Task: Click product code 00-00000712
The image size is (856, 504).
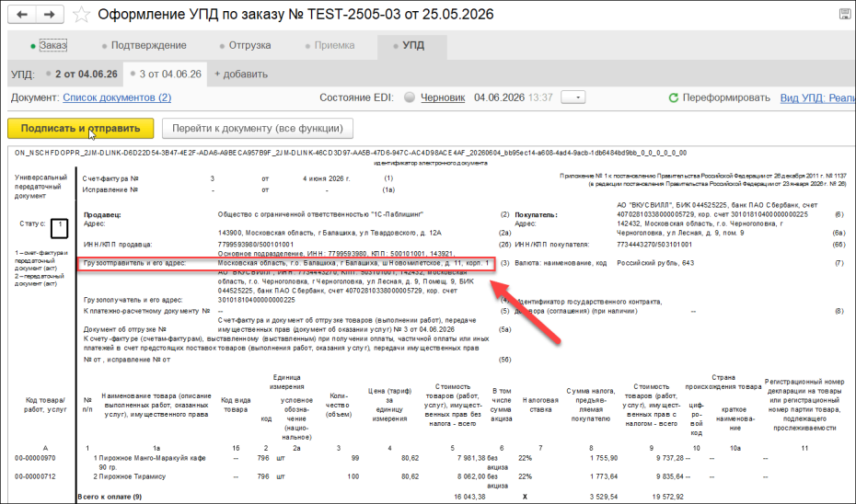Action: click(x=35, y=476)
